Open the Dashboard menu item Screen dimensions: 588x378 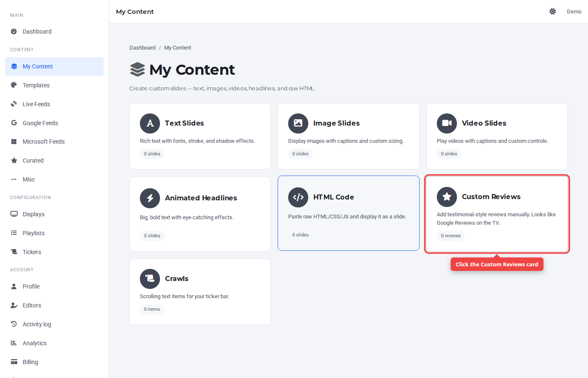pos(55,31)
